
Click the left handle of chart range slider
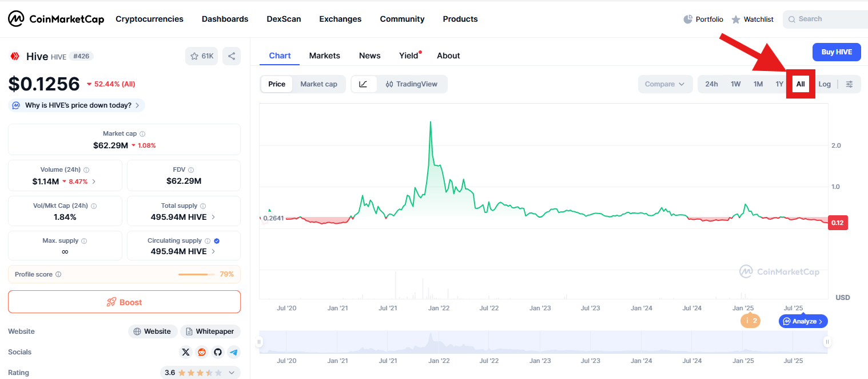(259, 342)
